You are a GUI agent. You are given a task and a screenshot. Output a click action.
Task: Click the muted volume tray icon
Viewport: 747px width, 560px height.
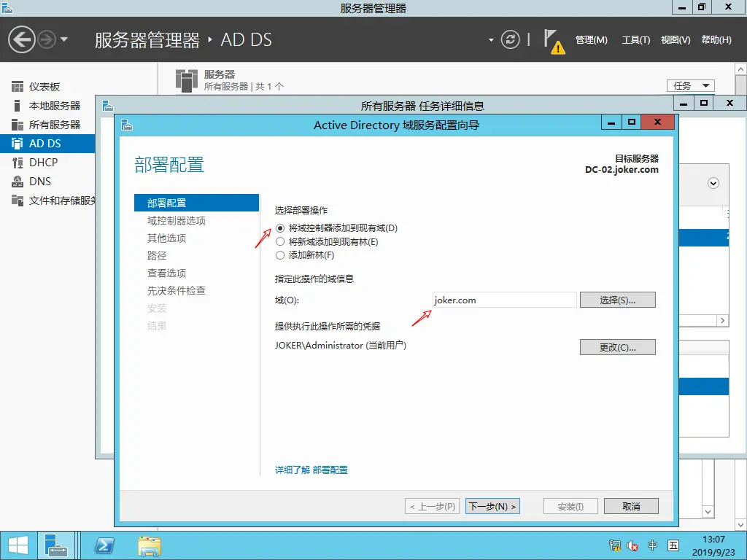(632, 545)
